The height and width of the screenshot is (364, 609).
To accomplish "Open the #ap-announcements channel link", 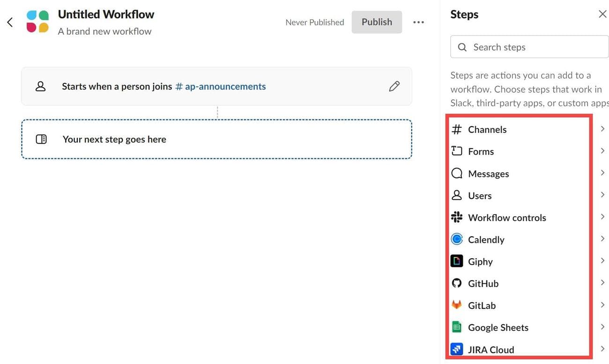I will tap(220, 87).
